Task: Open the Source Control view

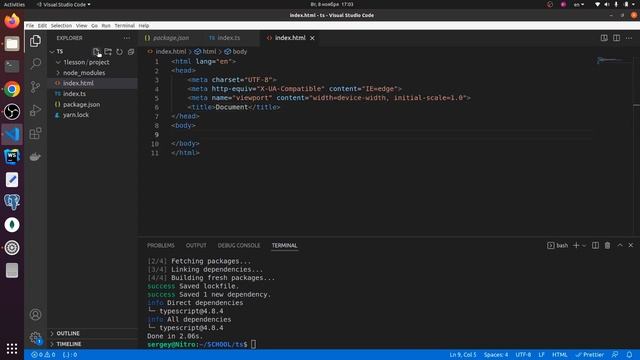Action: click(x=36, y=87)
